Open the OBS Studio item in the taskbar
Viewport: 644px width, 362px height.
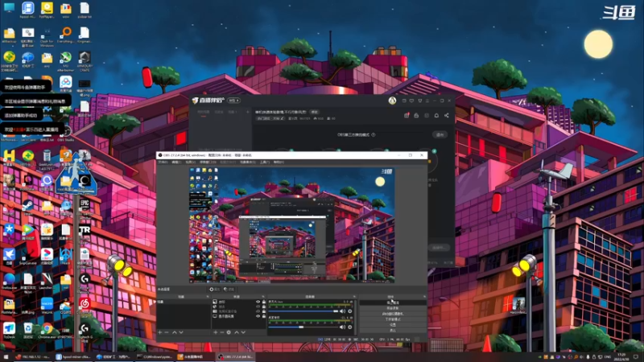235,357
